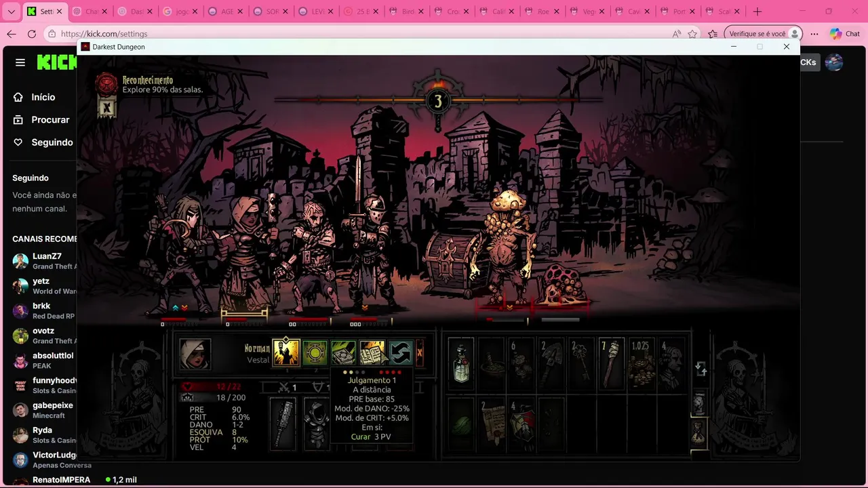The width and height of the screenshot is (868, 488).
Task: Open browser tab list dropdown arrow
Action: 11,12
